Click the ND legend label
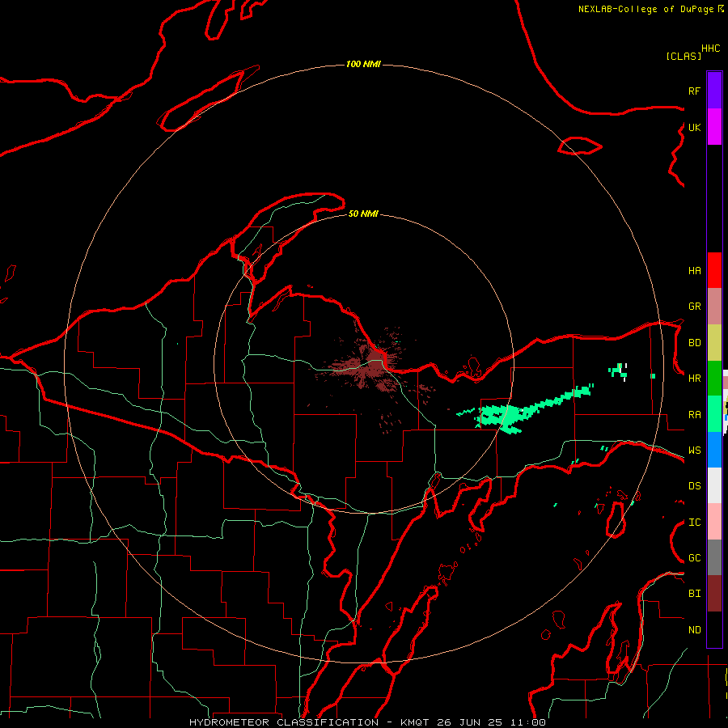Viewport: 728px width, 728px height. 694,630
